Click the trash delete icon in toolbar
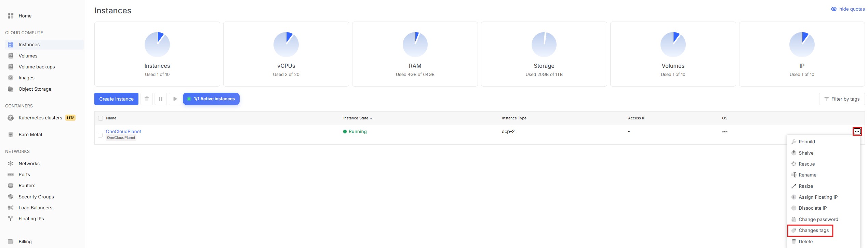 (147, 99)
